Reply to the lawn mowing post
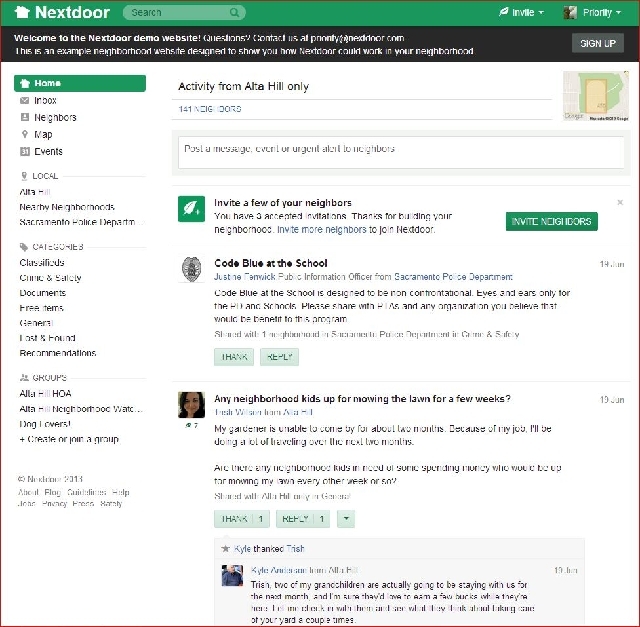 pos(302,519)
